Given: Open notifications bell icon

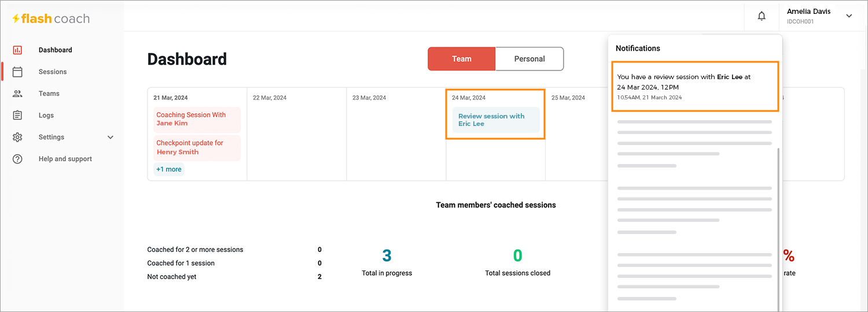Looking at the screenshot, I should click(x=762, y=16).
